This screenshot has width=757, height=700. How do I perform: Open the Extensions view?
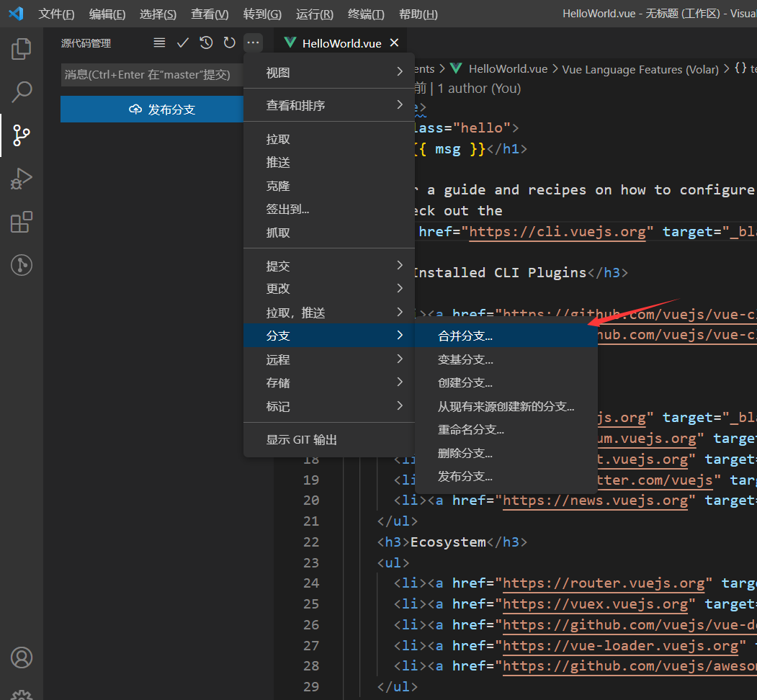click(x=21, y=222)
